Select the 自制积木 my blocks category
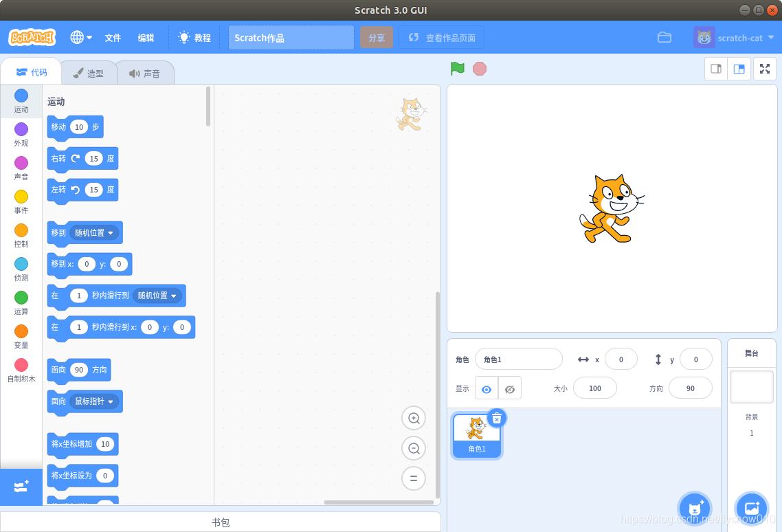The height and width of the screenshot is (532, 782). pyautogui.click(x=21, y=370)
